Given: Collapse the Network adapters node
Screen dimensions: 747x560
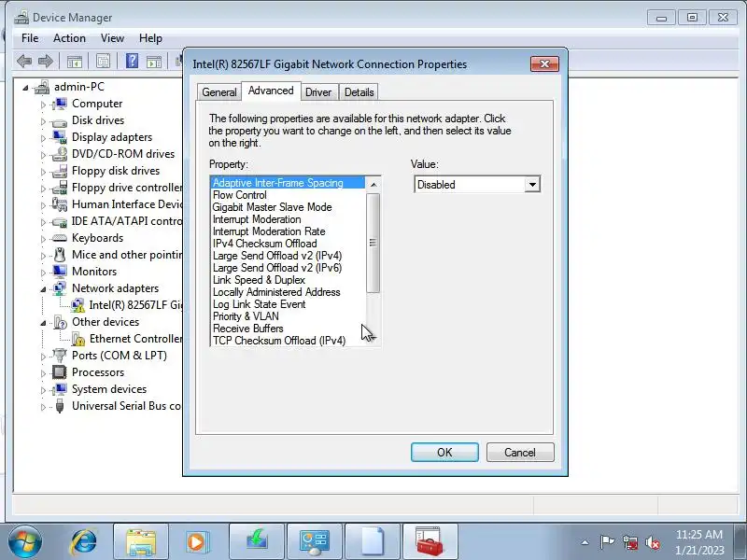Looking at the screenshot, I should coord(43,289).
